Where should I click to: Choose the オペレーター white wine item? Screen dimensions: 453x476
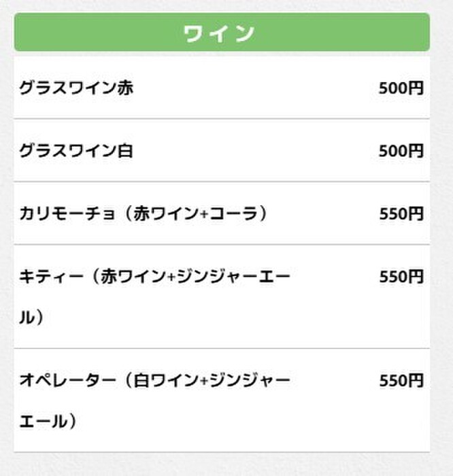[222, 401]
